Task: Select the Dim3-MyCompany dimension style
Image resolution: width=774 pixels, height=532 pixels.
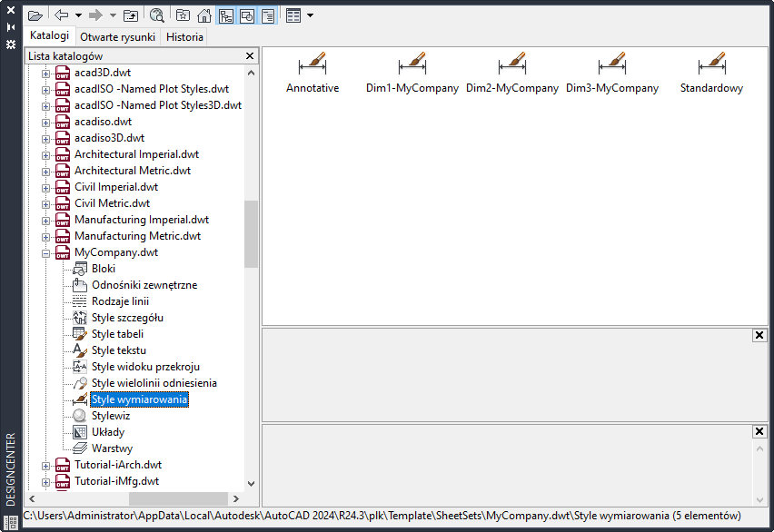Action: pos(612,73)
